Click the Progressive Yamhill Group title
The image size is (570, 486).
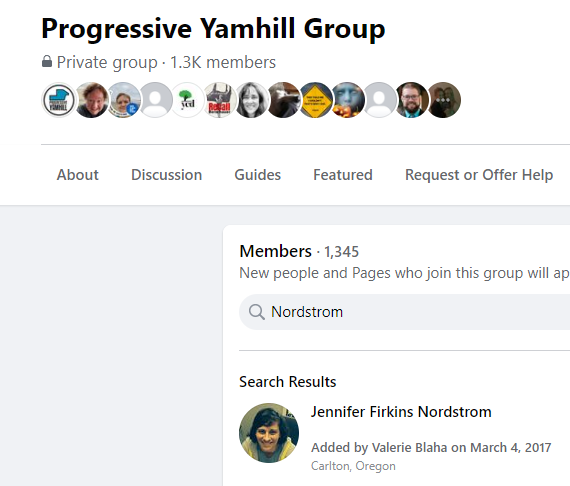pos(213,29)
